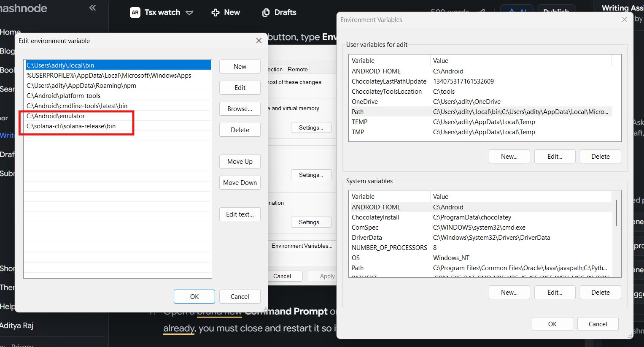Open the Environment Variables... button
The height and width of the screenshot is (347, 644).
pyautogui.click(x=302, y=246)
